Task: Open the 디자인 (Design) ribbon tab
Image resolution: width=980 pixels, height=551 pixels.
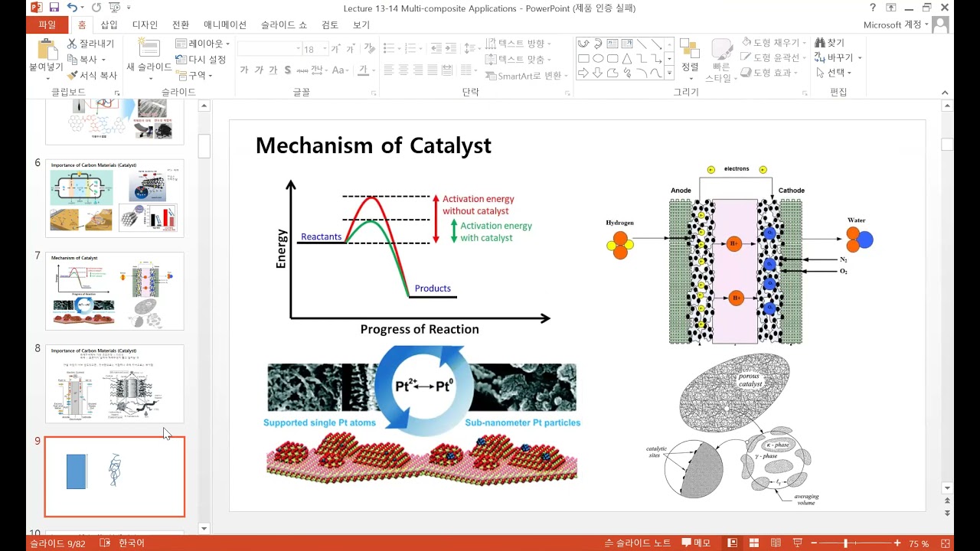Action: point(145,24)
